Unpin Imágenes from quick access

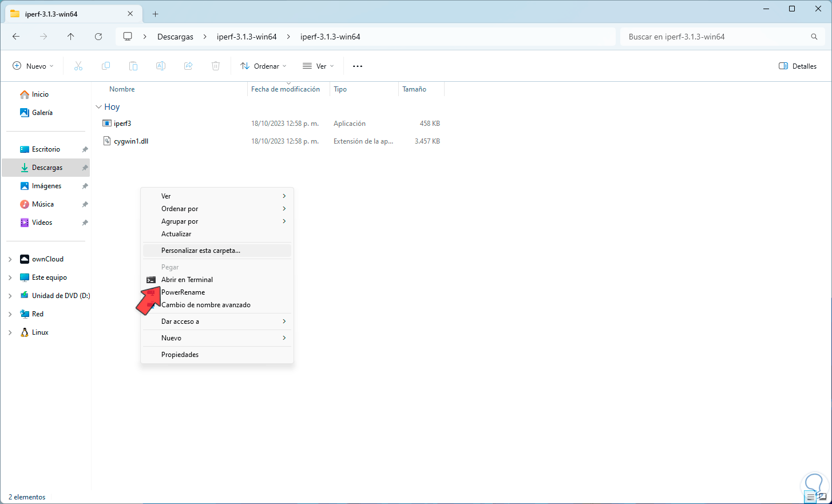point(85,186)
